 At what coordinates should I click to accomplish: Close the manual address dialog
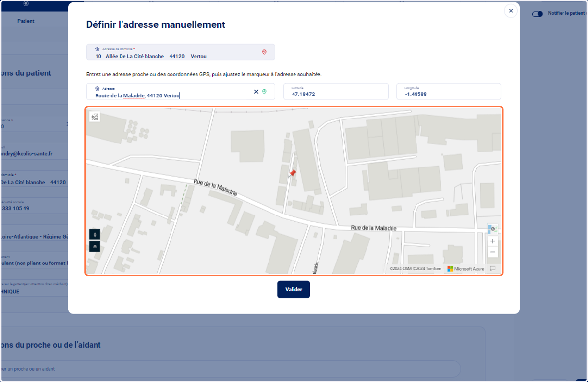tap(511, 11)
